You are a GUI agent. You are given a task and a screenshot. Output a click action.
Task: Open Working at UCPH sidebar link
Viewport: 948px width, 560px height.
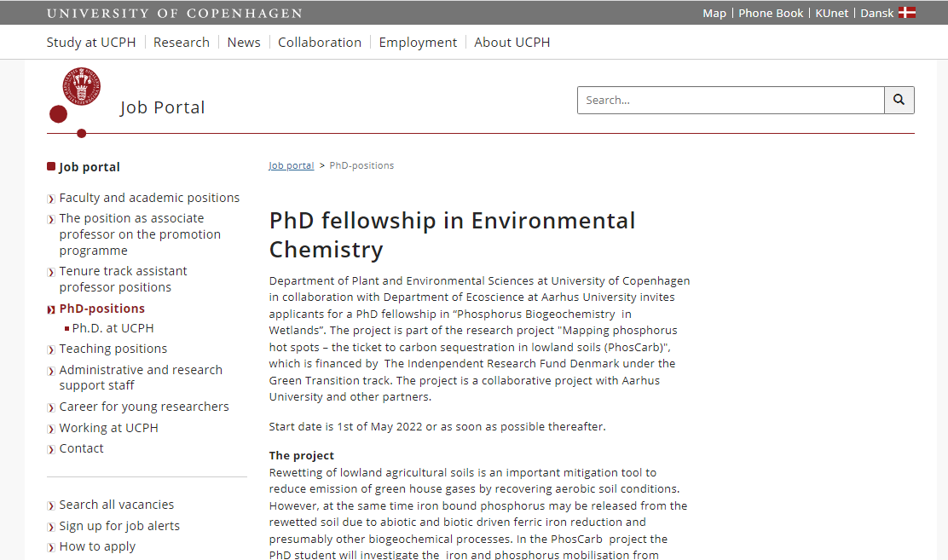click(109, 428)
